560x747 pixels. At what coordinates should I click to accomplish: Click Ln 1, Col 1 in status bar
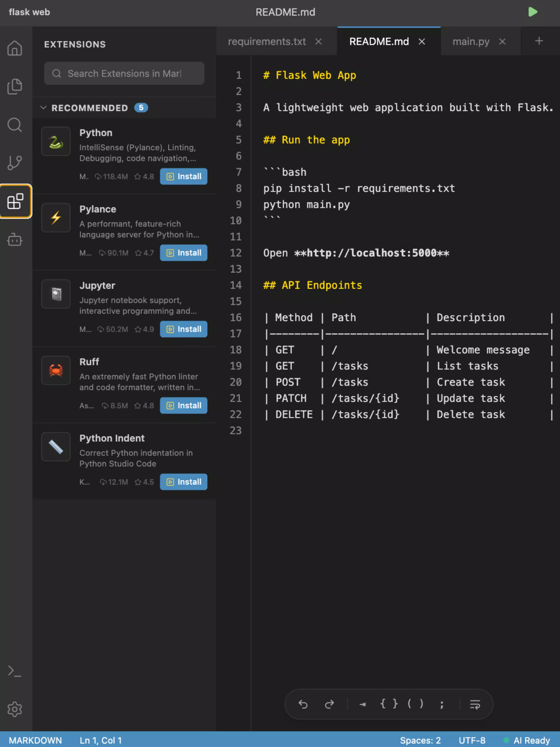[100, 740]
